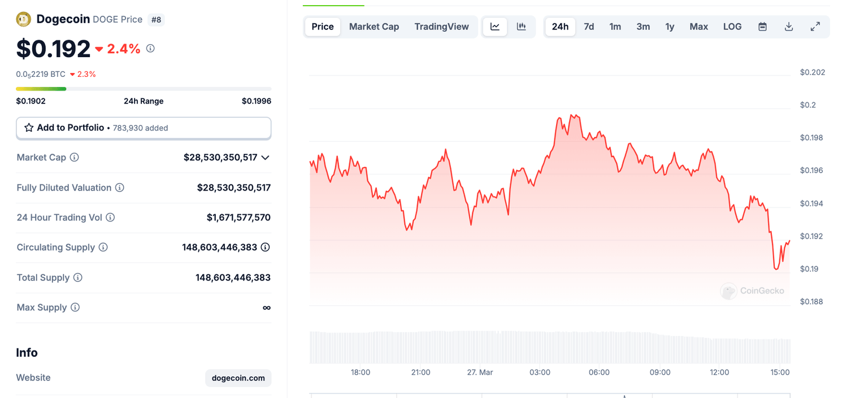This screenshot has height=398, width=868.
Task: Select the 7d time range
Action: pyautogui.click(x=589, y=27)
